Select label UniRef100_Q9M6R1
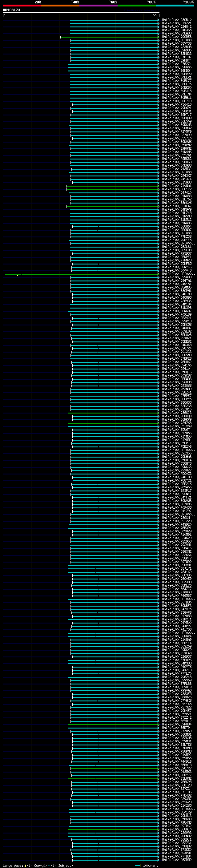The width and height of the screenshot is (197, 868). tap(176, 108)
